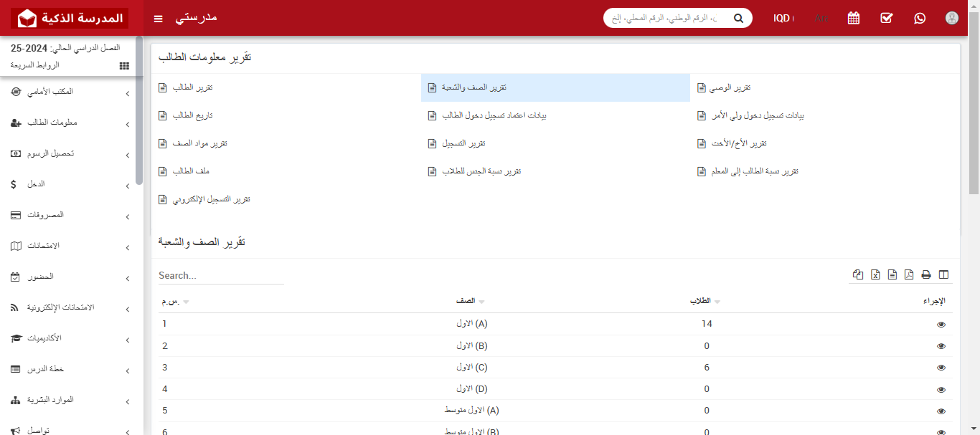This screenshot has width=980, height=435.
Task: Click the table Search input field
Action: click(221, 275)
